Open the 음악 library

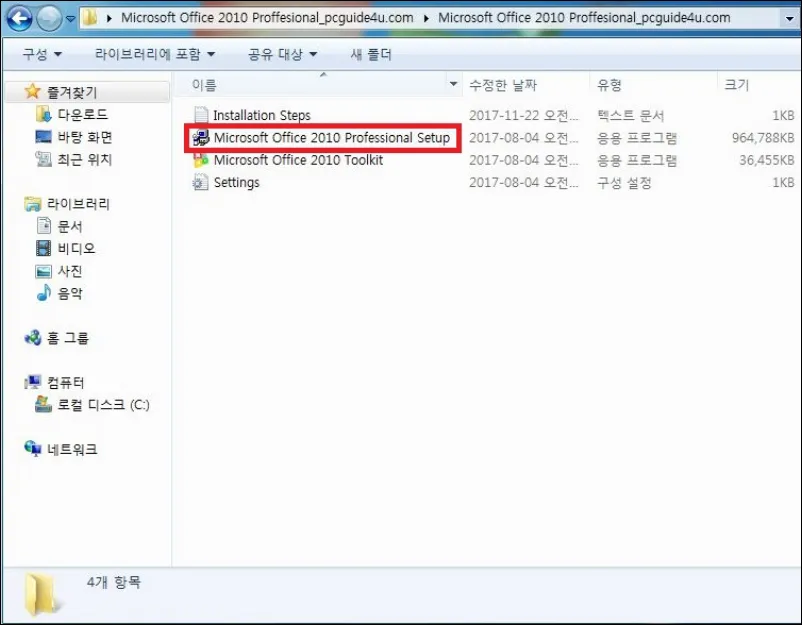70,293
